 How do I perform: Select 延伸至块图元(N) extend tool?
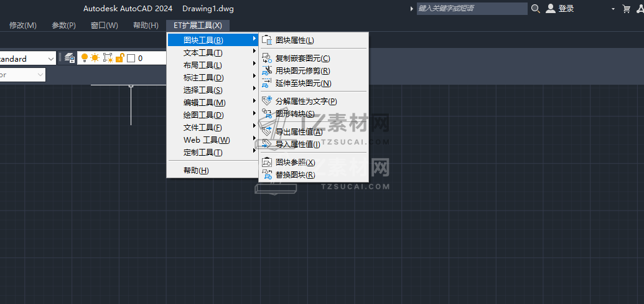[314, 83]
